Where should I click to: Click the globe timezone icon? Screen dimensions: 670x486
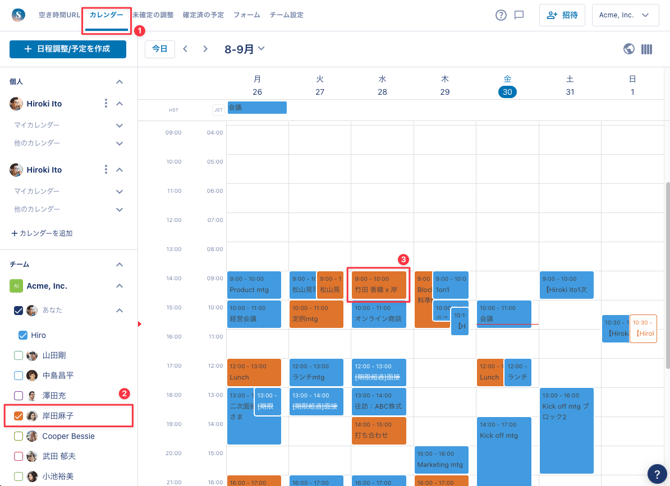(x=629, y=49)
